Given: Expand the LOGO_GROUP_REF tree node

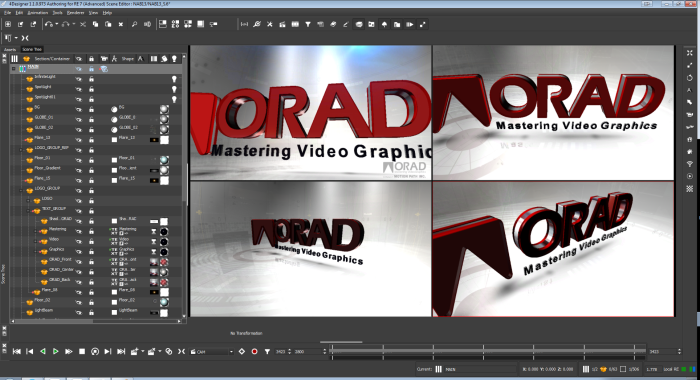Looking at the screenshot, I should [21, 150].
